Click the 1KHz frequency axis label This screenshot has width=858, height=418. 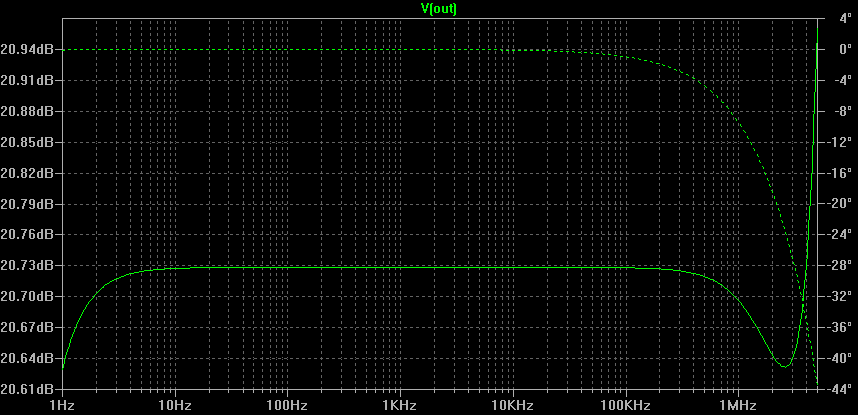click(x=401, y=405)
